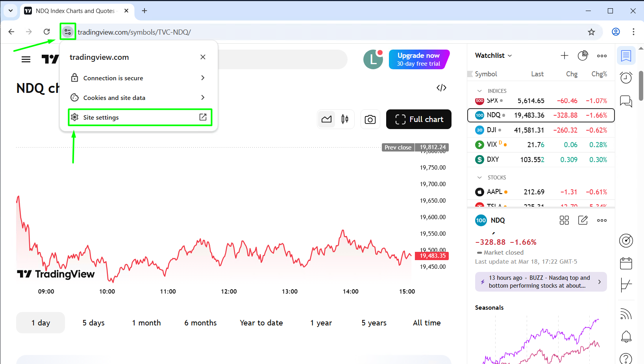Open the Notifications bell sidebar icon

pos(626,336)
